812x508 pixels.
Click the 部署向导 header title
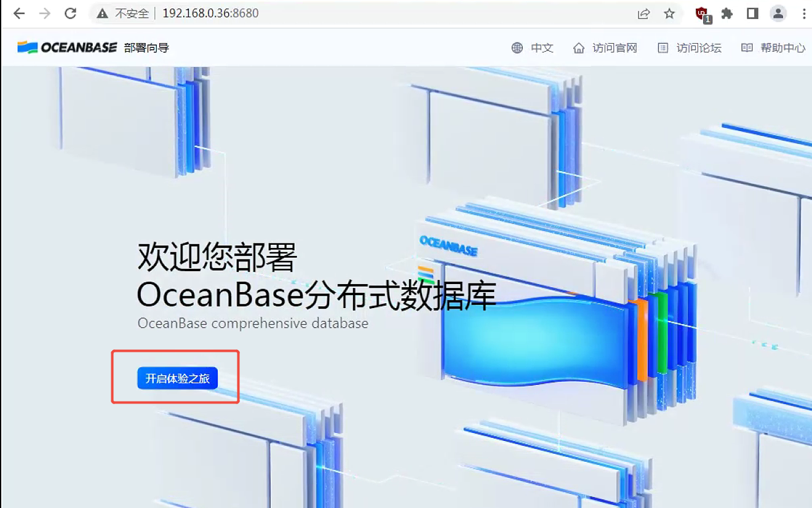pos(146,47)
